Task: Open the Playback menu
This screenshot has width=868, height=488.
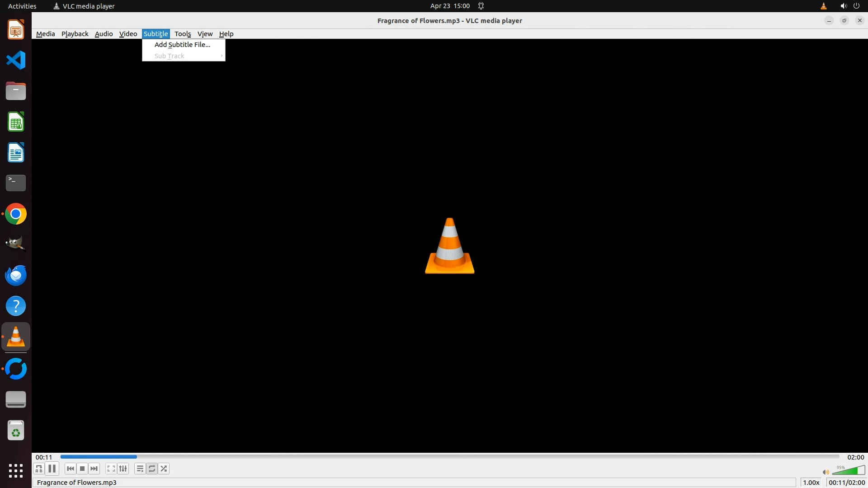Action: click(75, 34)
